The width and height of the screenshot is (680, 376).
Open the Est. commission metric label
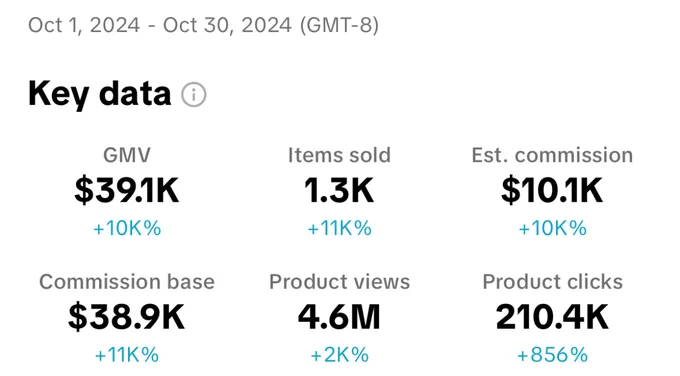pyautogui.click(x=552, y=155)
